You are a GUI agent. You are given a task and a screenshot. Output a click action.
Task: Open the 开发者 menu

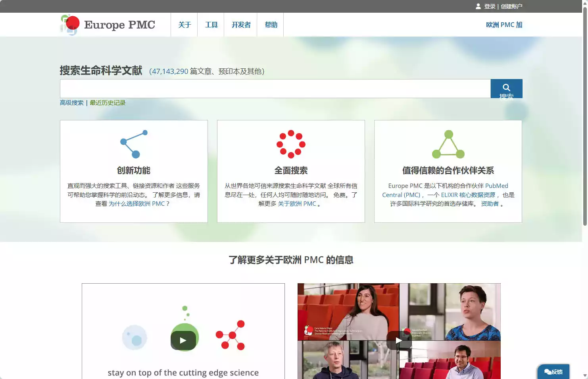coord(241,25)
